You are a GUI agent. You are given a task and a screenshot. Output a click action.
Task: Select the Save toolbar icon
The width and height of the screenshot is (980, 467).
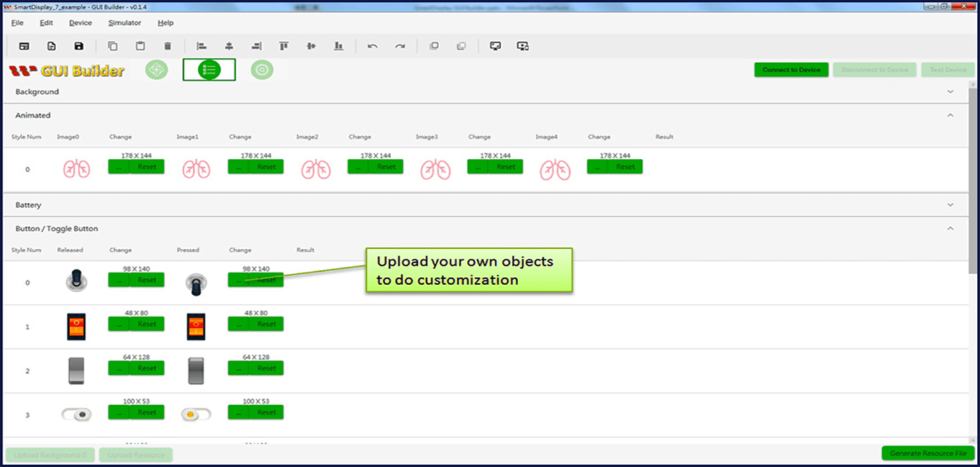coord(78,45)
